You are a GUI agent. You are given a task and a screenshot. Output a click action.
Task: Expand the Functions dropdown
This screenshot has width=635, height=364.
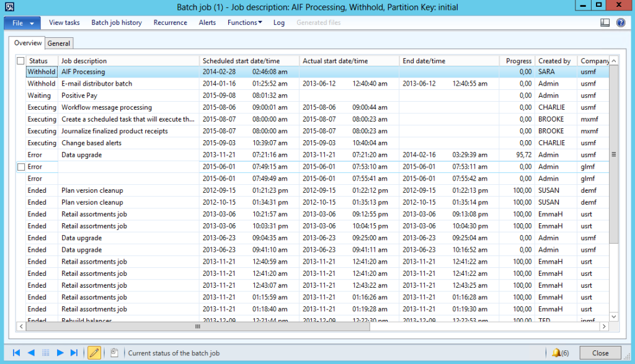[244, 23]
